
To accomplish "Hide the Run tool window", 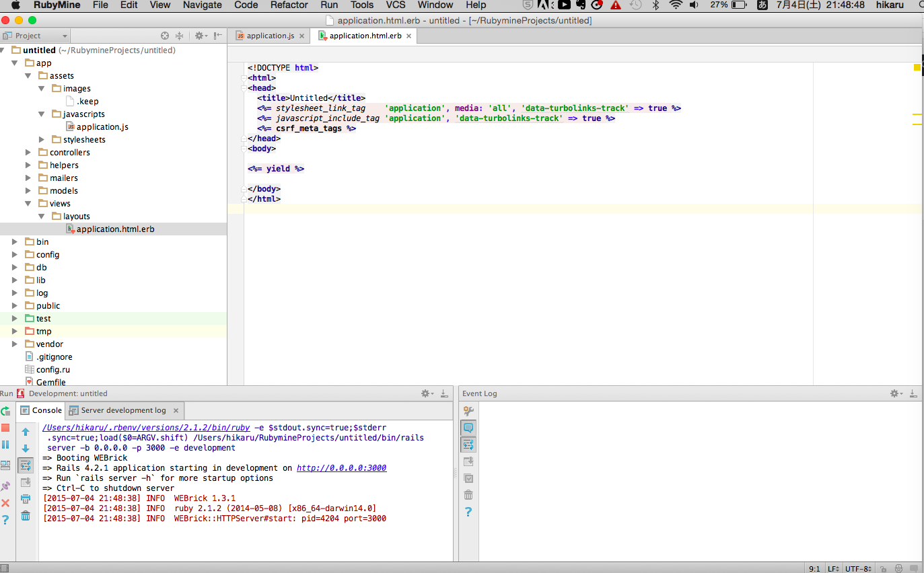I will click(x=444, y=393).
